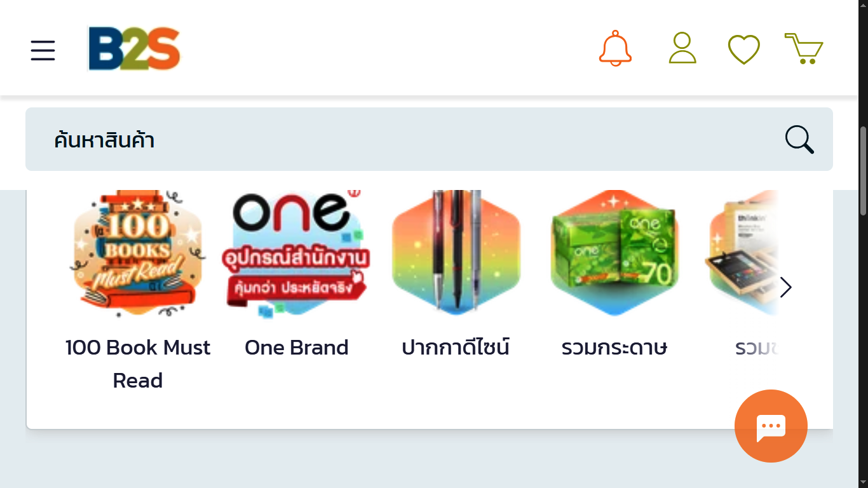The image size is (868, 488).
Task: Click the รวมกระดาษ label
Action: click(614, 348)
